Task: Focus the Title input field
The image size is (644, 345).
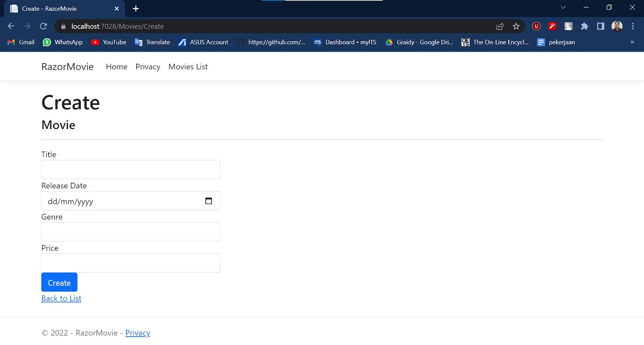Action: pyautogui.click(x=131, y=170)
